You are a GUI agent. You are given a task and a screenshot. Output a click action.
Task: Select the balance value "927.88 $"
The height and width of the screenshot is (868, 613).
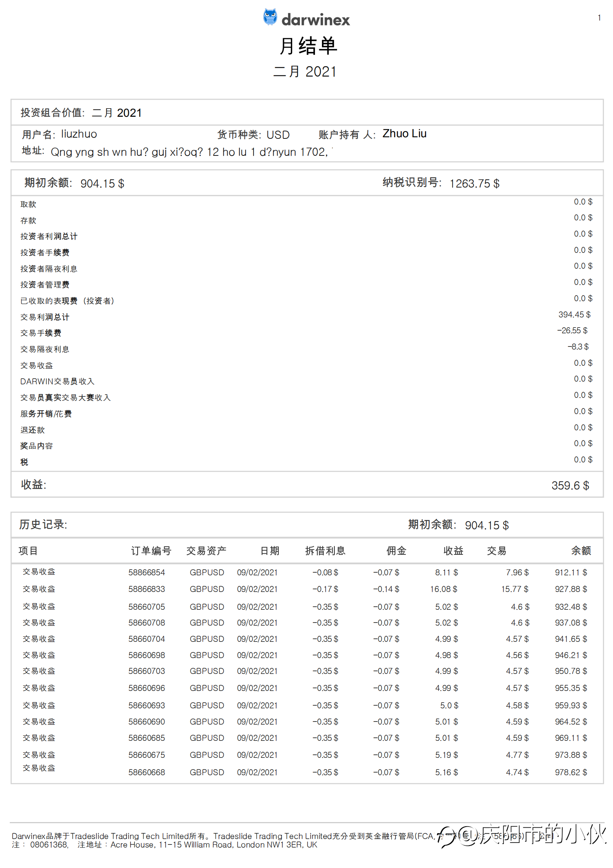[571, 589]
